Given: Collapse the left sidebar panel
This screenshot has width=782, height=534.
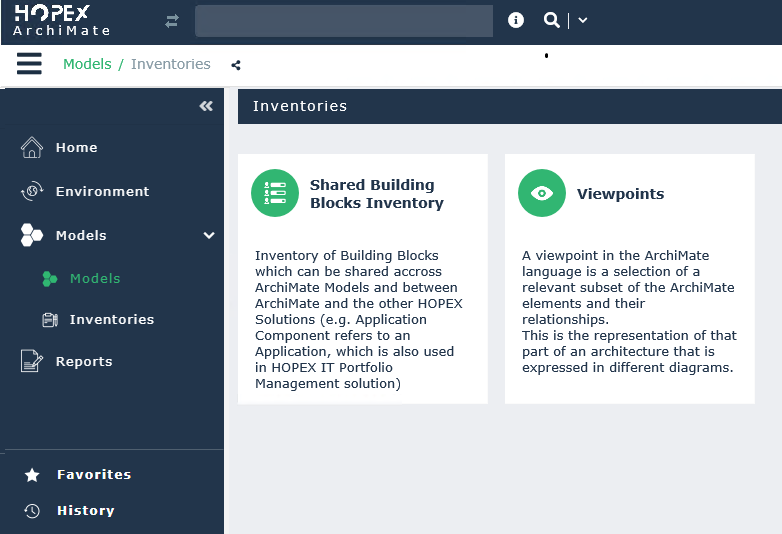Looking at the screenshot, I should (x=206, y=106).
